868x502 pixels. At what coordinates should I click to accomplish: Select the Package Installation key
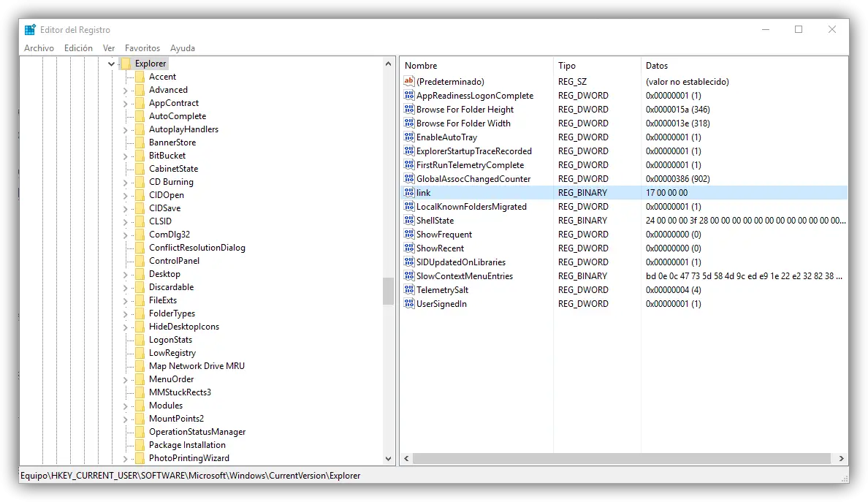[187, 445]
